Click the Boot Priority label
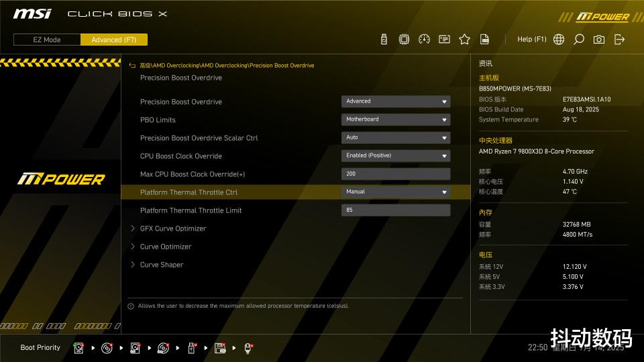 point(40,348)
